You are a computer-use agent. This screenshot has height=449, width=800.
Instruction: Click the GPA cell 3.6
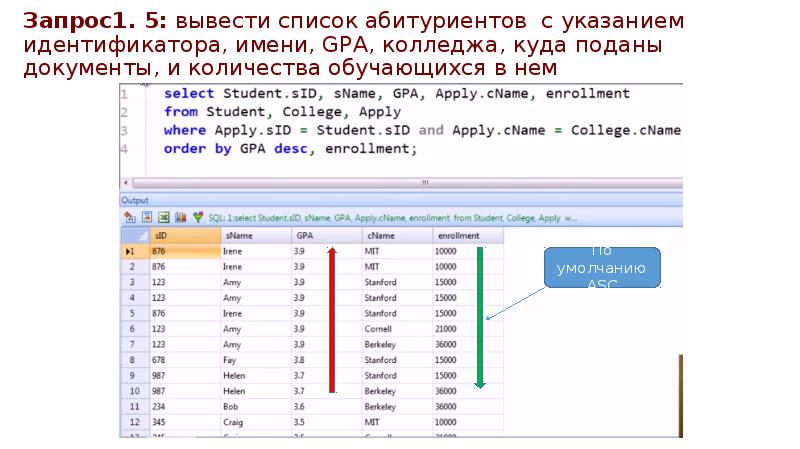point(327,407)
